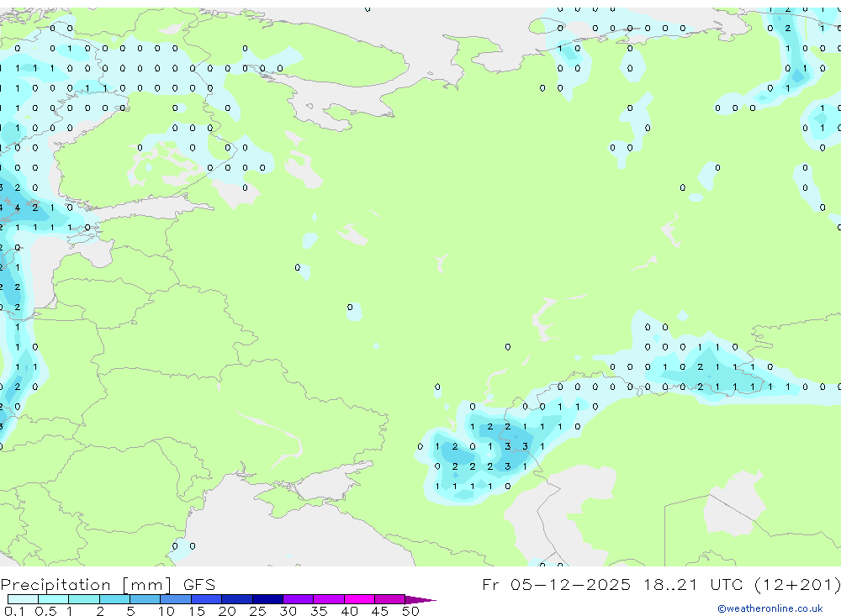Click the legend label 0.1

14,611
